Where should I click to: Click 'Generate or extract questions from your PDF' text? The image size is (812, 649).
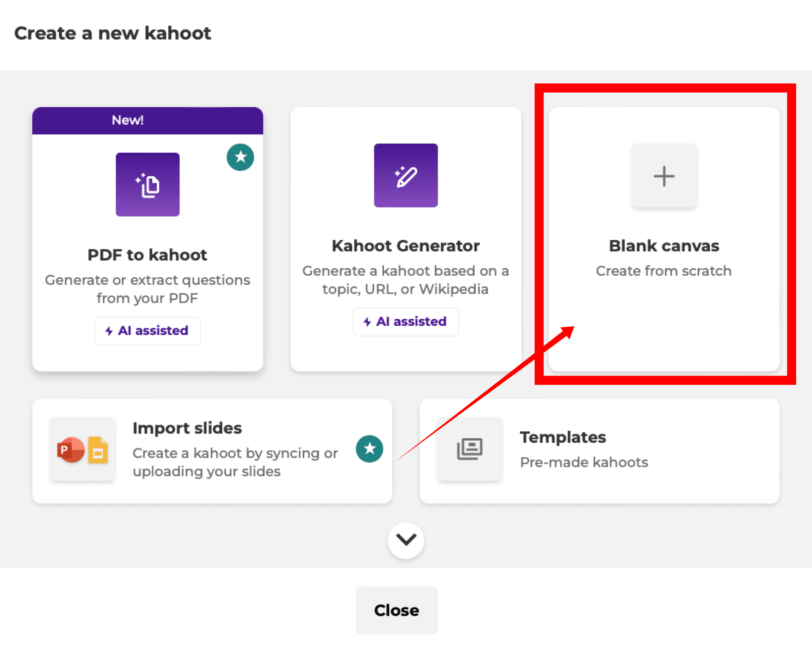pyautogui.click(x=148, y=289)
